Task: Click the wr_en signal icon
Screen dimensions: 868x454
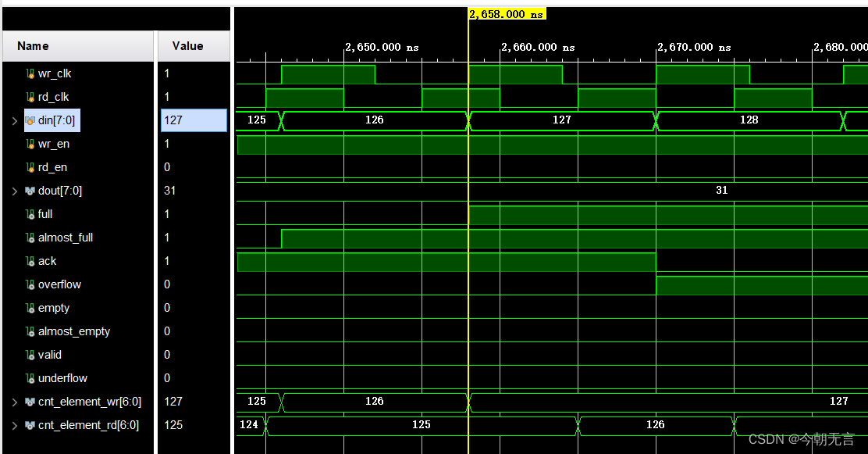Action: [30, 144]
